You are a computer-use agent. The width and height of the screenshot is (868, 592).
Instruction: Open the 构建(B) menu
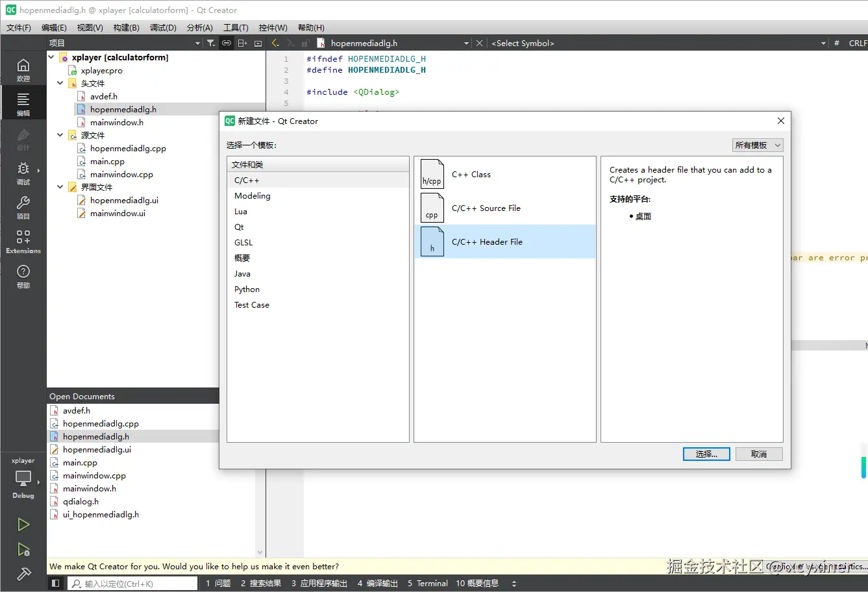[x=126, y=27]
